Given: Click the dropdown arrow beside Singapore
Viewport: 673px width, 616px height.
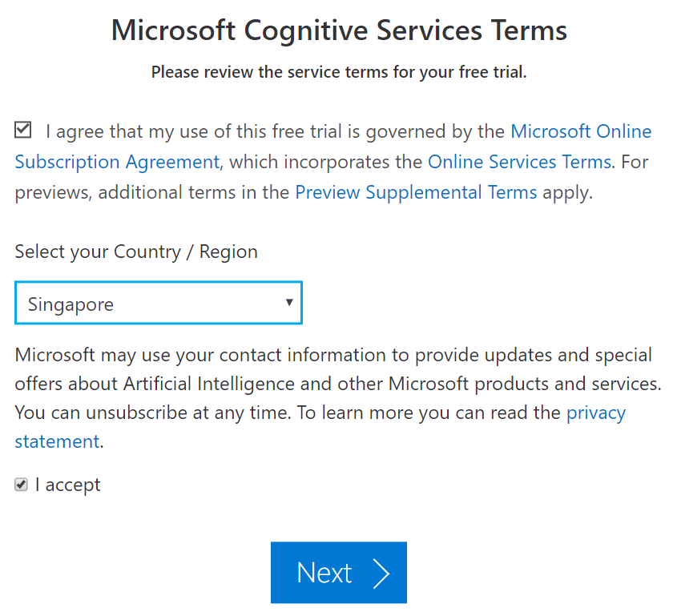Looking at the screenshot, I should pyautogui.click(x=288, y=303).
